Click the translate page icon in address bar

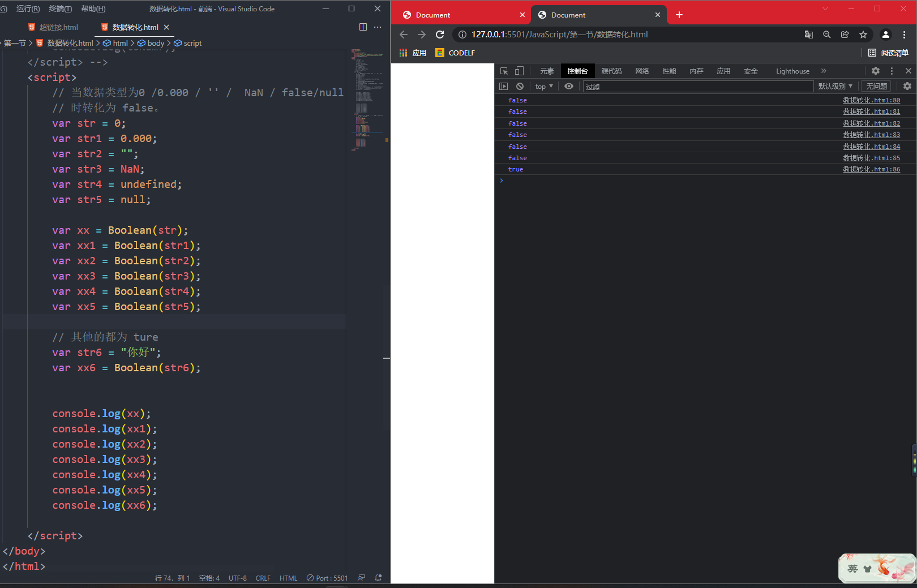[808, 35]
